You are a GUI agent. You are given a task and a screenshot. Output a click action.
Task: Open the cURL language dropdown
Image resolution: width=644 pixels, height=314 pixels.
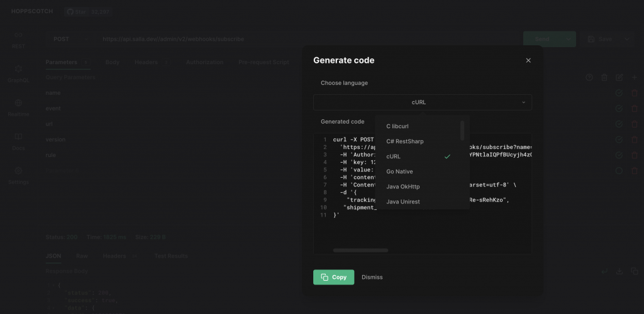tap(422, 102)
